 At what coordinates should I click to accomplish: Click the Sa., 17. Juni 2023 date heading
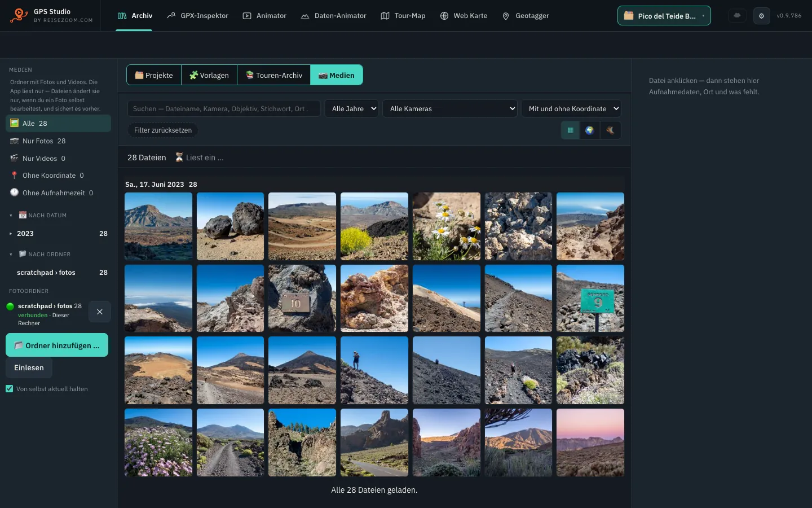[x=155, y=185]
